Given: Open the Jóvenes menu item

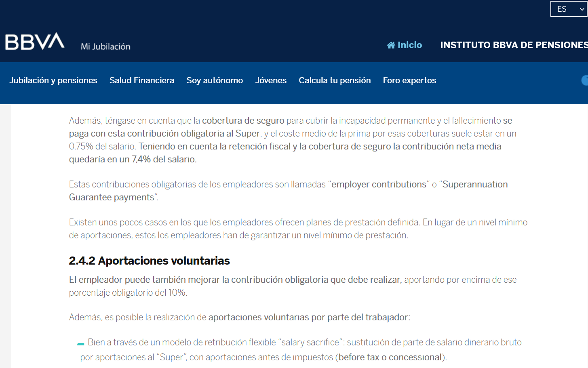Looking at the screenshot, I should [x=271, y=80].
